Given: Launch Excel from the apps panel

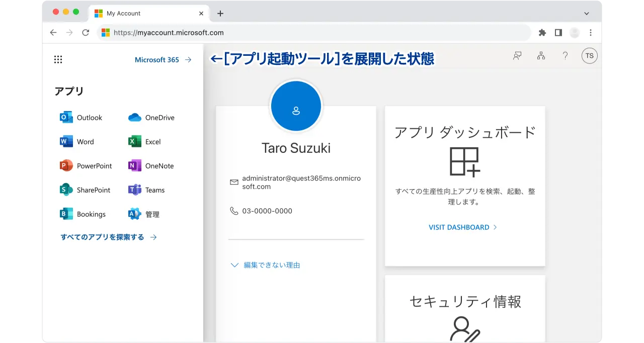Looking at the screenshot, I should [144, 141].
